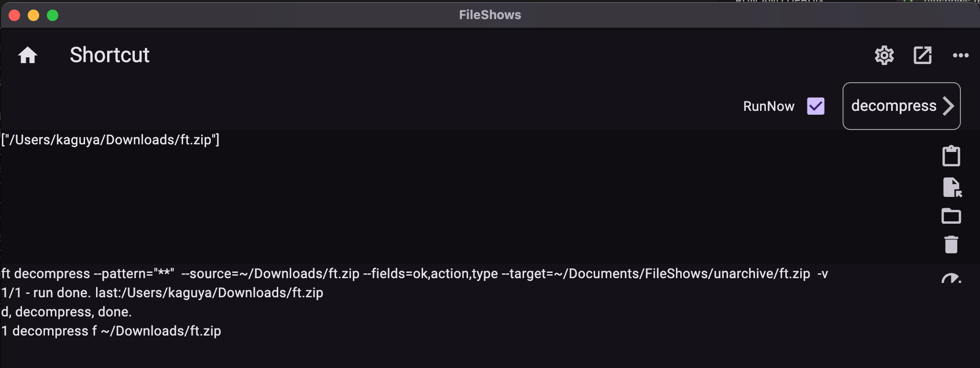Expand the decompress action selector
Screen dimensions: 980x368
[x=901, y=106]
